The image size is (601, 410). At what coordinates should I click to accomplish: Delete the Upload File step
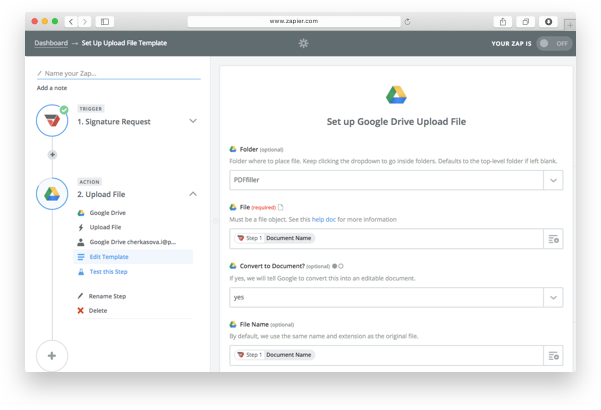(98, 311)
